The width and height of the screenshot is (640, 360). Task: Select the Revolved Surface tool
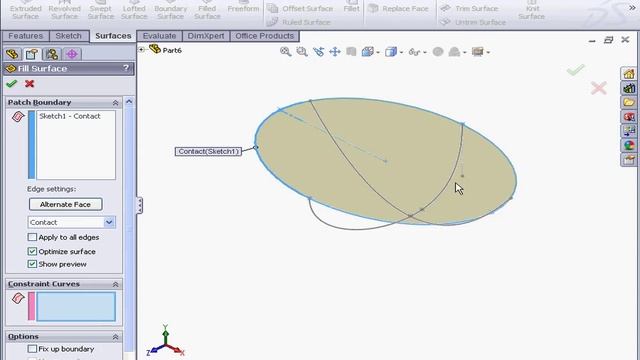(x=64, y=11)
